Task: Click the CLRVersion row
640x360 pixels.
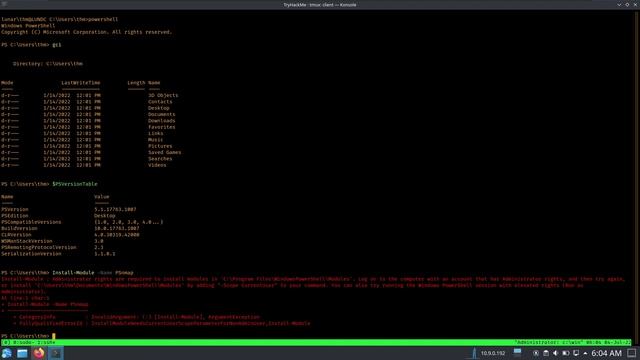Action: (70, 235)
